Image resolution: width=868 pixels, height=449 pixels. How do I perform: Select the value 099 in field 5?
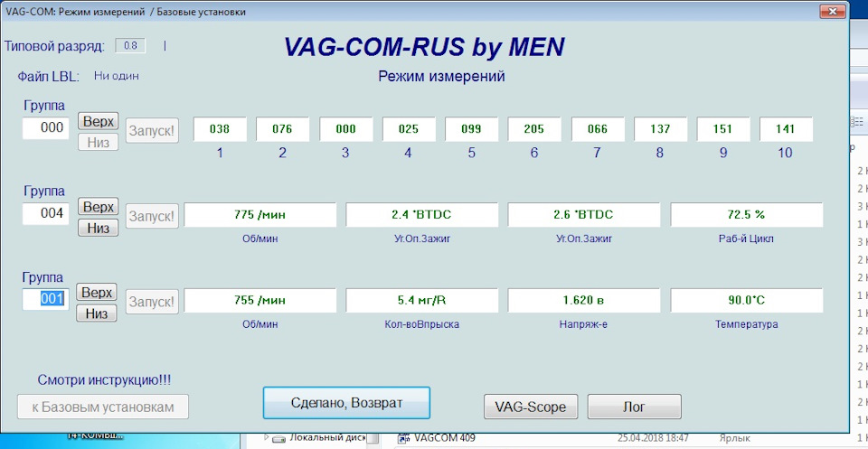pyautogui.click(x=471, y=129)
